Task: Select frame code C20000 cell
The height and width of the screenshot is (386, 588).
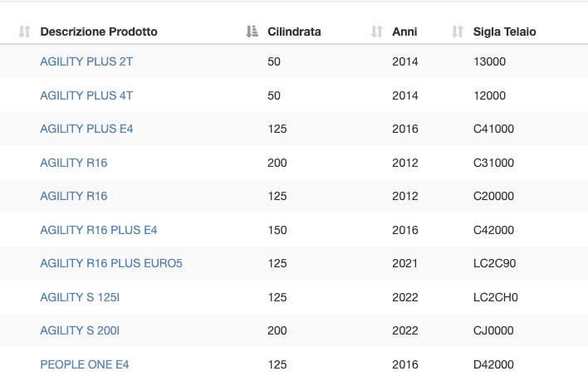Action: tap(493, 196)
